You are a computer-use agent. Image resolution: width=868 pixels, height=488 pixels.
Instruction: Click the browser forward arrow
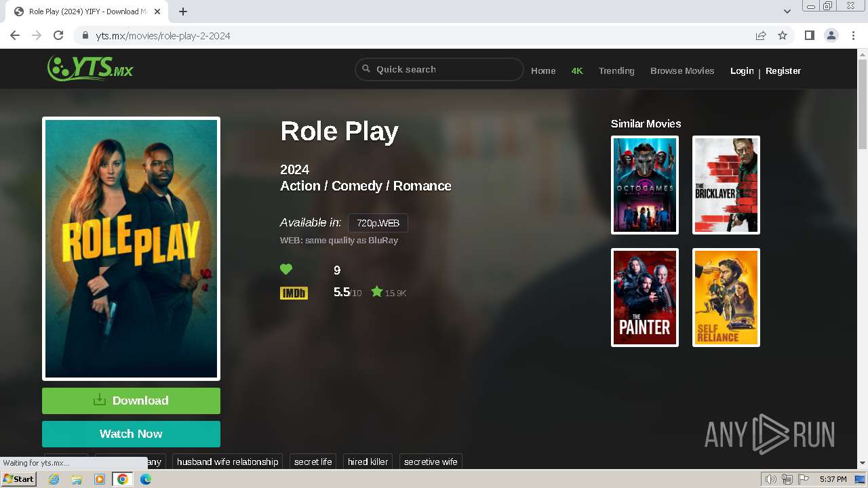(x=37, y=36)
